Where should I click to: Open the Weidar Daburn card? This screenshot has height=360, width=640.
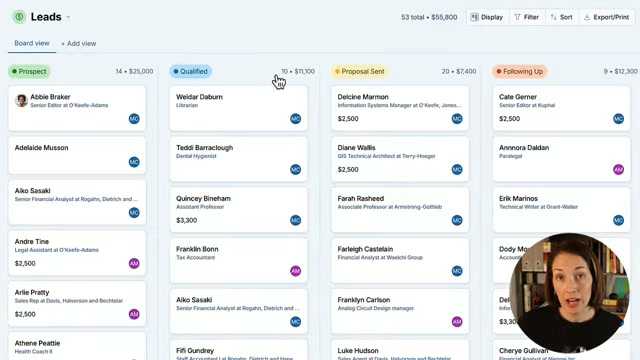[238, 108]
